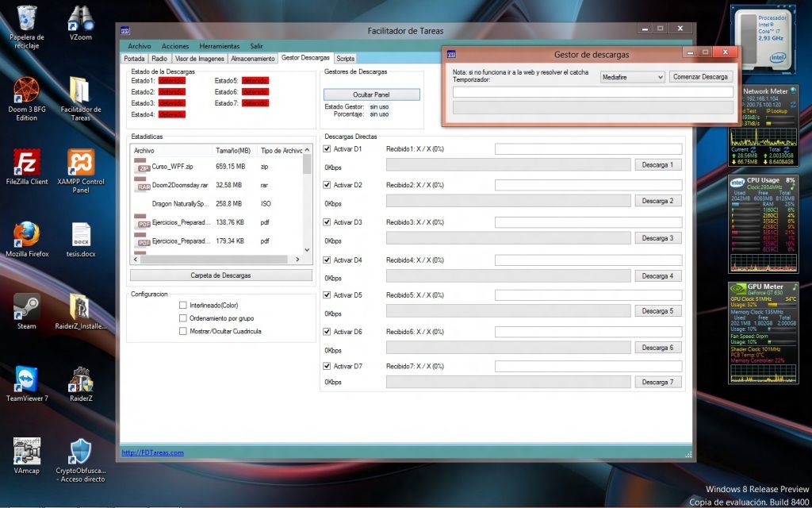Image resolution: width=812 pixels, height=508 pixels.
Task: Sort files by Tamaño(MB) column header
Action: [233, 150]
